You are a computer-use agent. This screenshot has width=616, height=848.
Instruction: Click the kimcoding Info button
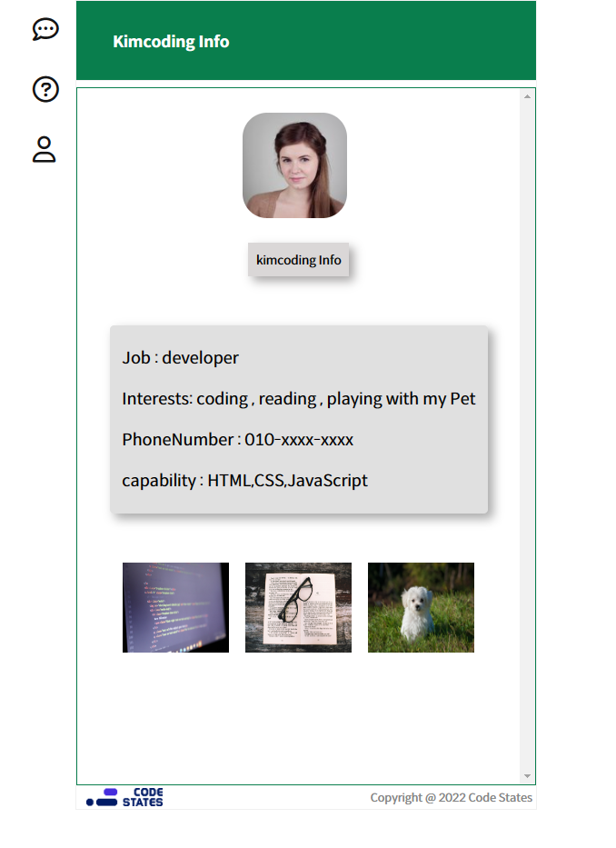(x=299, y=260)
